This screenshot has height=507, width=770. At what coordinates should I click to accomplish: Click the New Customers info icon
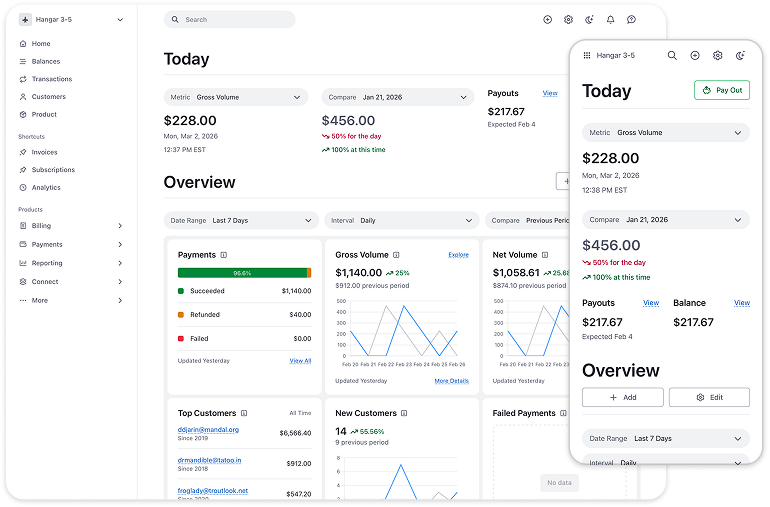404,413
